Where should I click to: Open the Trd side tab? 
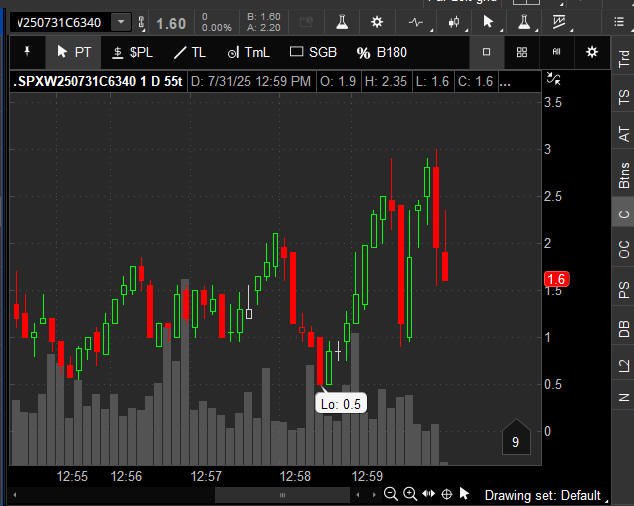click(x=623, y=58)
